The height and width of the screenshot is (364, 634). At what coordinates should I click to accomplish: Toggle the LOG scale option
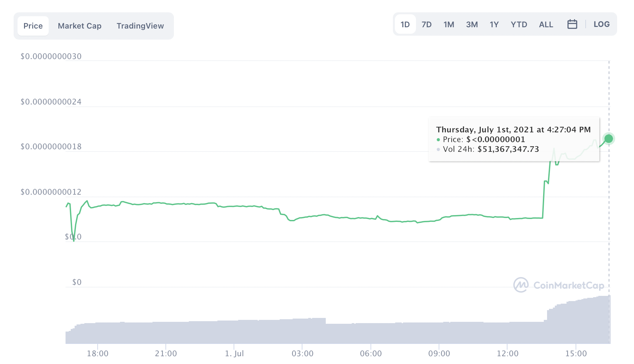601,24
